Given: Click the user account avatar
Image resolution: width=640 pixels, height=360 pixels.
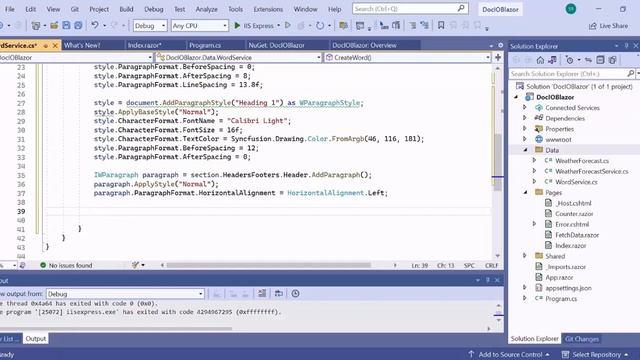Looking at the screenshot, I should click(571, 9).
